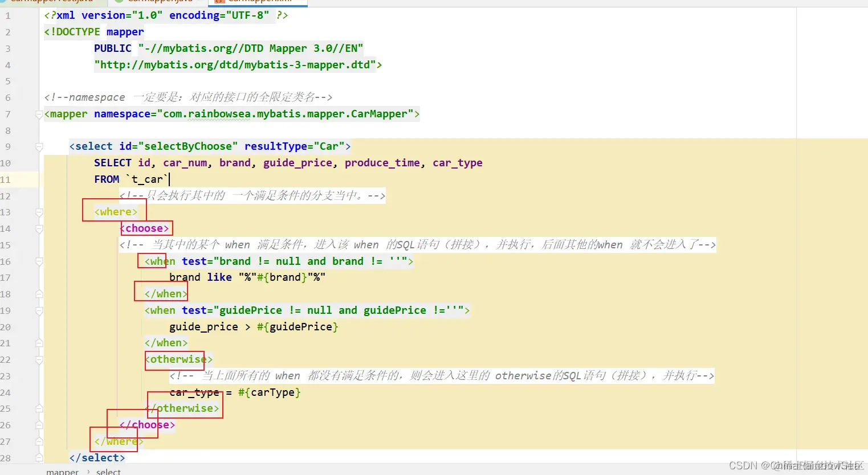
Task: Collapse the selectByChoose select tag fold
Action: click(39, 146)
